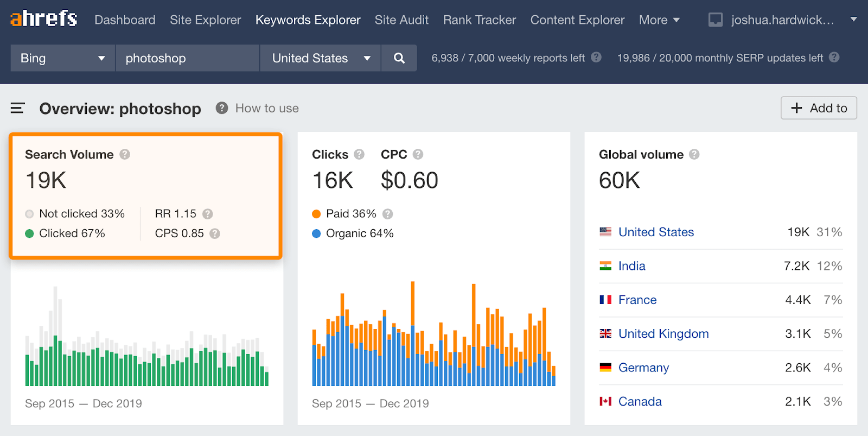
Task: Open the How to use link
Action: click(x=267, y=109)
